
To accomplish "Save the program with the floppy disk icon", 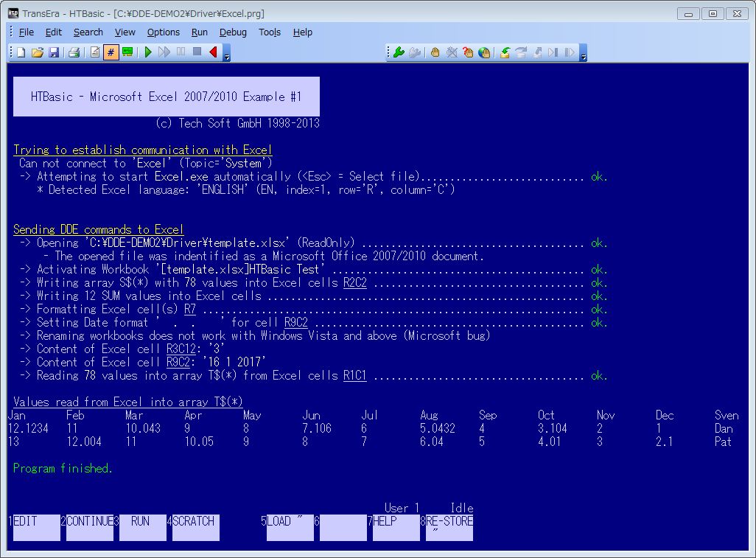I will [x=54, y=52].
